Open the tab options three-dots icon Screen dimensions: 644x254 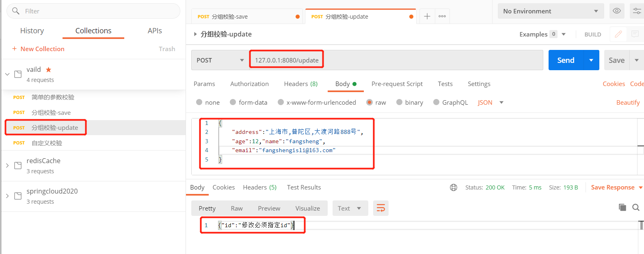point(442,16)
